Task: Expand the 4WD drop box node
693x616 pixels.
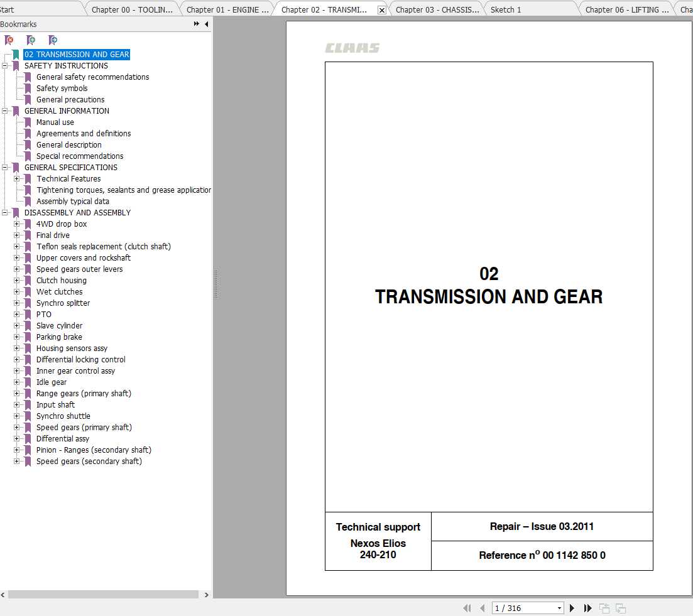Action: pyautogui.click(x=16, y=224)
